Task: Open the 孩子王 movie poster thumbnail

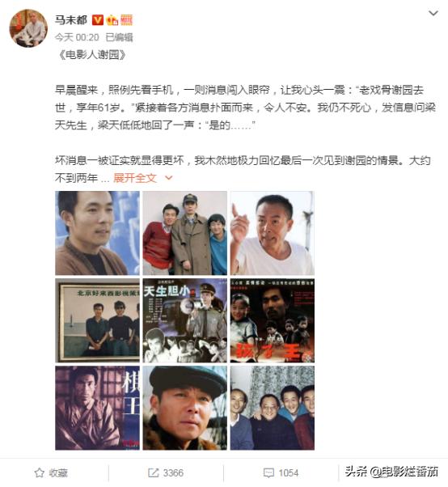Action: click(273, 320)
